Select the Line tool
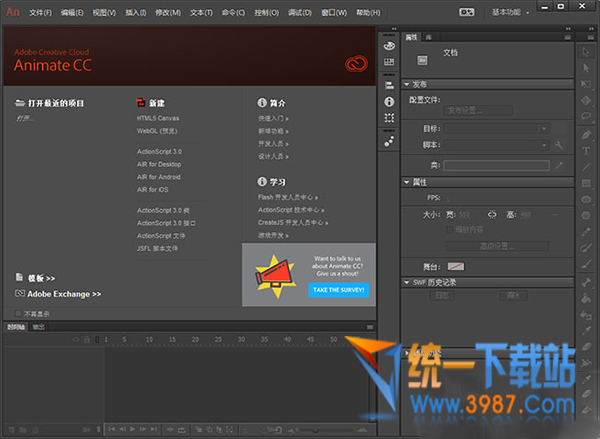600x439 pixels. [586, 167]
